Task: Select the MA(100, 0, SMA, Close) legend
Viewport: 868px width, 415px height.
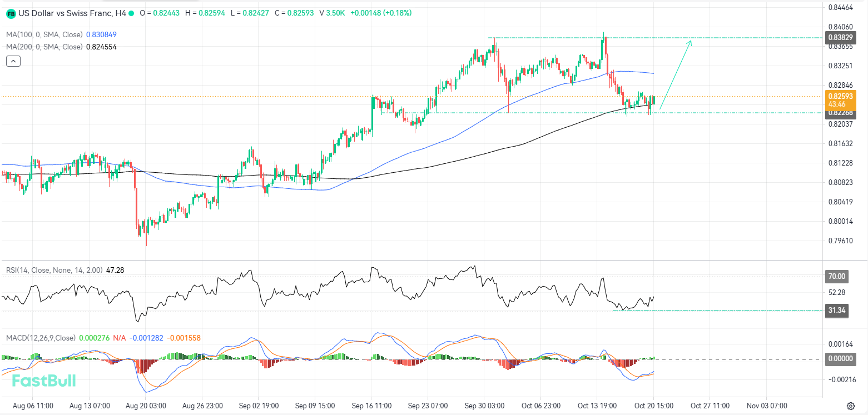Action: 44,34
